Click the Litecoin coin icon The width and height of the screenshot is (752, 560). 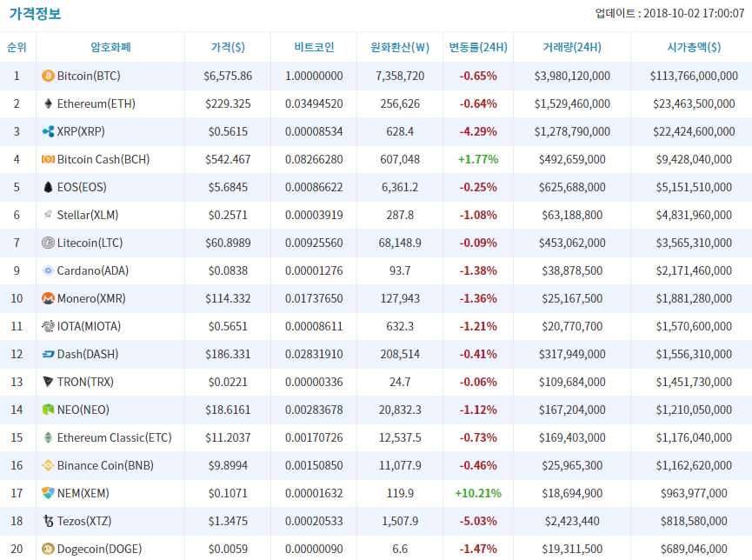point(48,243)
